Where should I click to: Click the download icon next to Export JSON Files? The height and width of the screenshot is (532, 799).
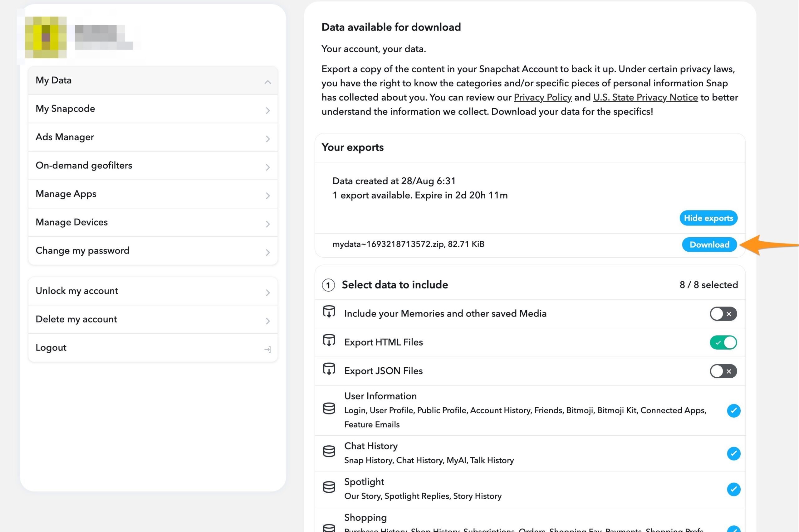click(x=329, y=369)
